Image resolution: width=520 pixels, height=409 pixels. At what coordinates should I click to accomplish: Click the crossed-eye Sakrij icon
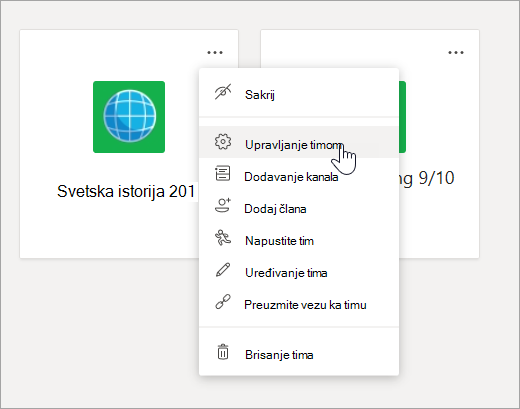tap(223, 92)
